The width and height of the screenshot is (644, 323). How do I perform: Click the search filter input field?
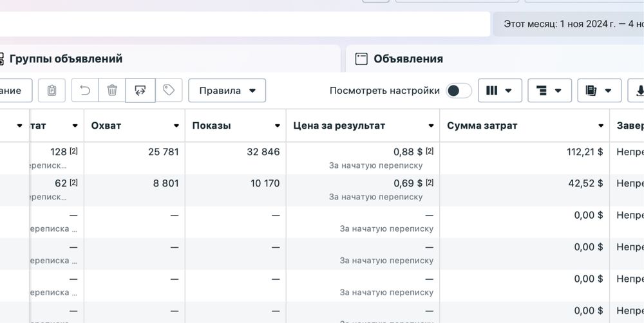(x=245, y=24)
